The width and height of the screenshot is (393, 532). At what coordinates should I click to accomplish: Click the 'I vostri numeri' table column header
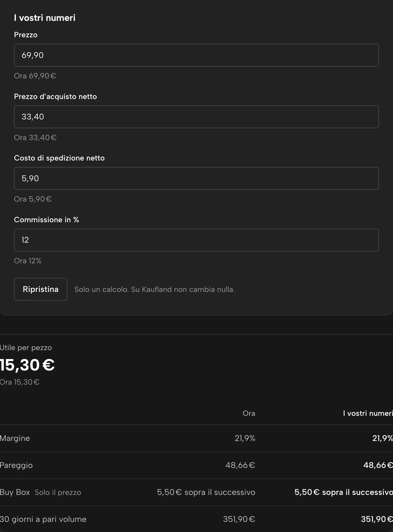click(368, 413)
